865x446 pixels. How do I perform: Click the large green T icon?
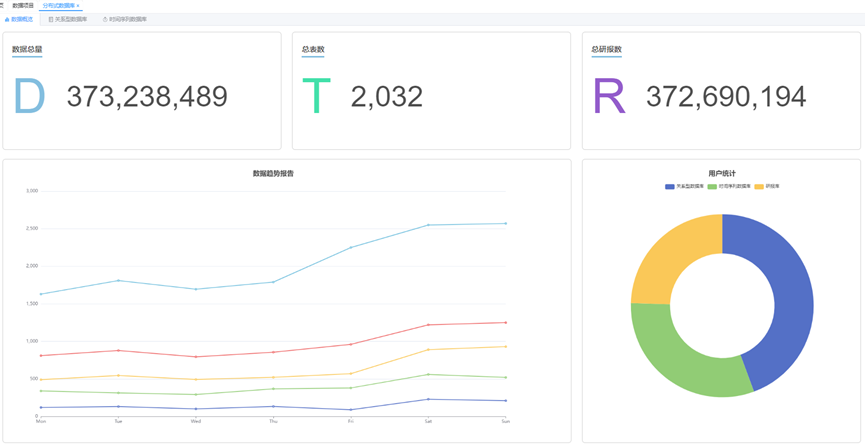tap(316, 96)
